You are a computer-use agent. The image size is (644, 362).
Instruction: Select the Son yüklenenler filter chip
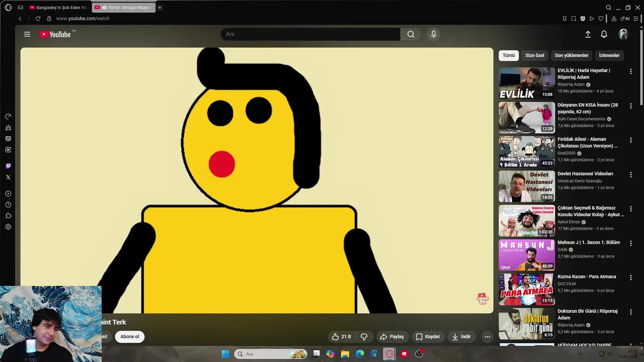[x=572, y=55]
